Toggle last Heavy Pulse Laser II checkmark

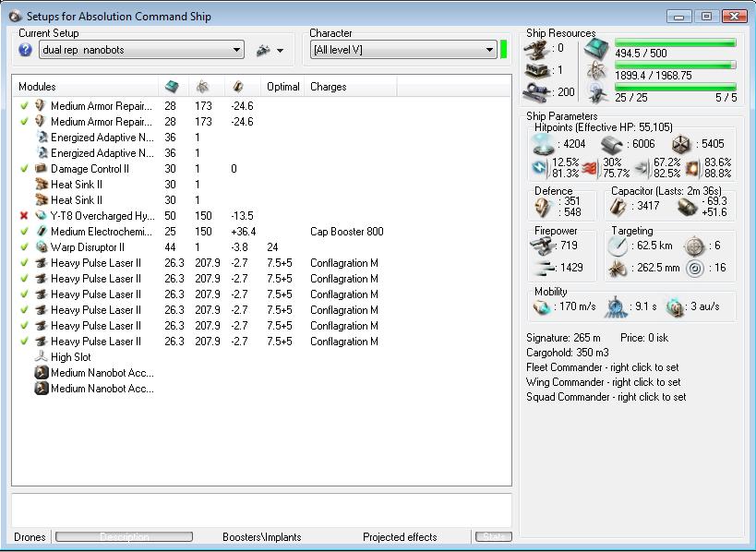coord(24,342)
